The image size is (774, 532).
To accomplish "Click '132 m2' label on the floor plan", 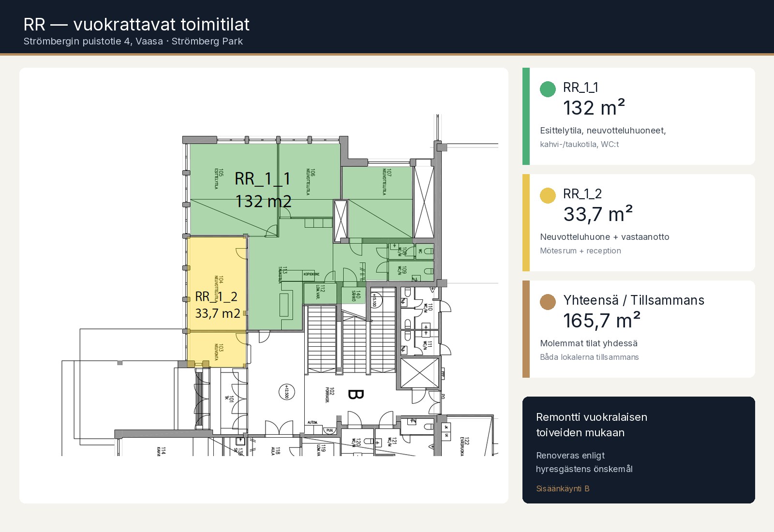I will pyautogui.click(x=263, y=201).
